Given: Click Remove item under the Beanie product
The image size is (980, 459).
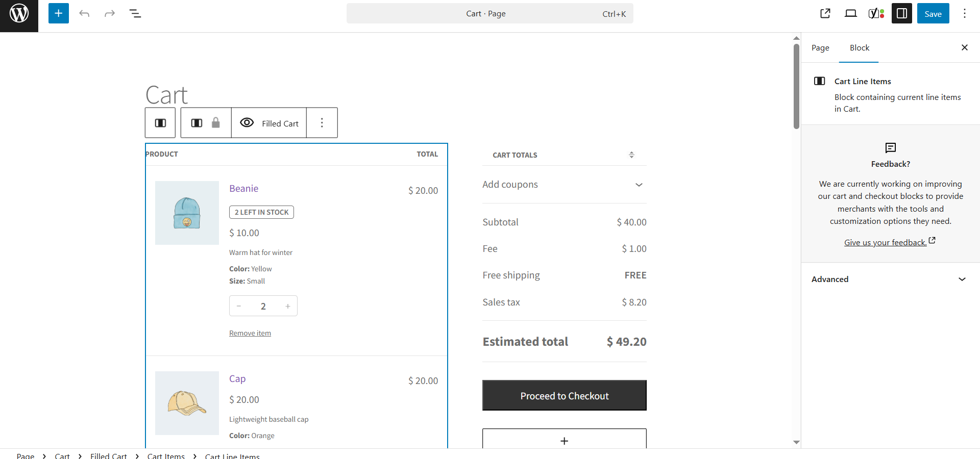Looking at the screenshot, I should click(250, 333).
